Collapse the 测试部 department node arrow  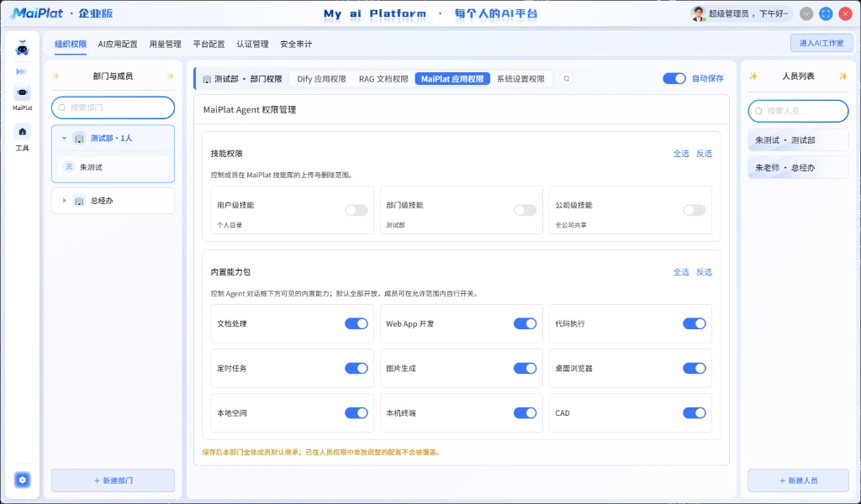(x=64, y=139)
